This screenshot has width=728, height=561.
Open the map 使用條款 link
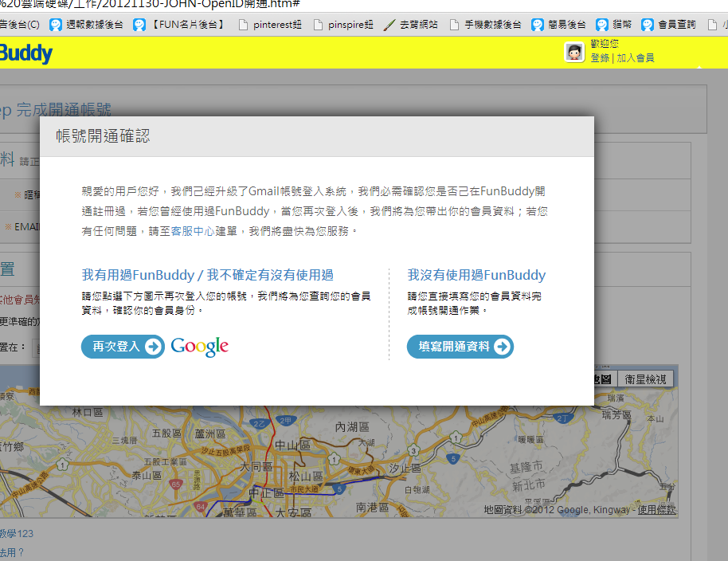pos(656,510)
